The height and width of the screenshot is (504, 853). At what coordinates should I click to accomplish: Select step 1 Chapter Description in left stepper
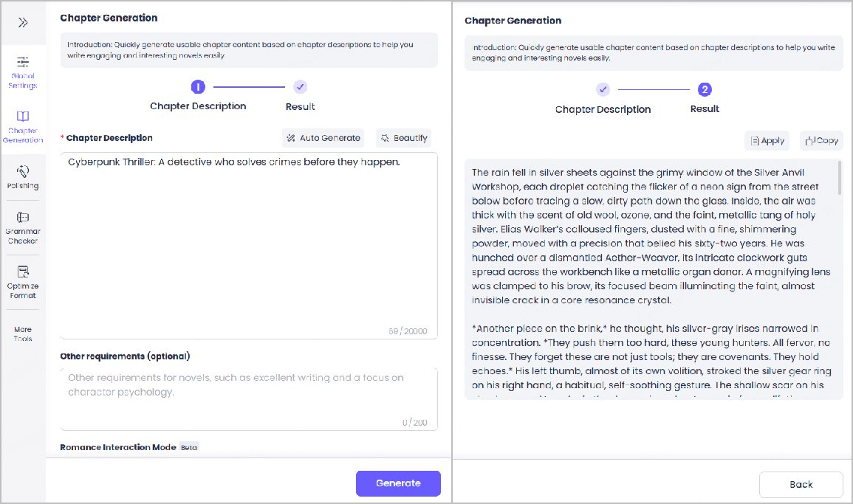pos(198,87)
